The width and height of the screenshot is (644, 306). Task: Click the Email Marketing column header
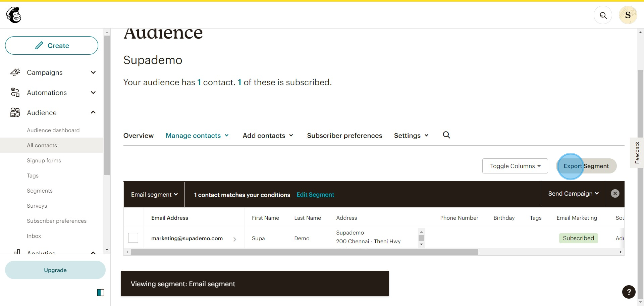coord(577,218)
